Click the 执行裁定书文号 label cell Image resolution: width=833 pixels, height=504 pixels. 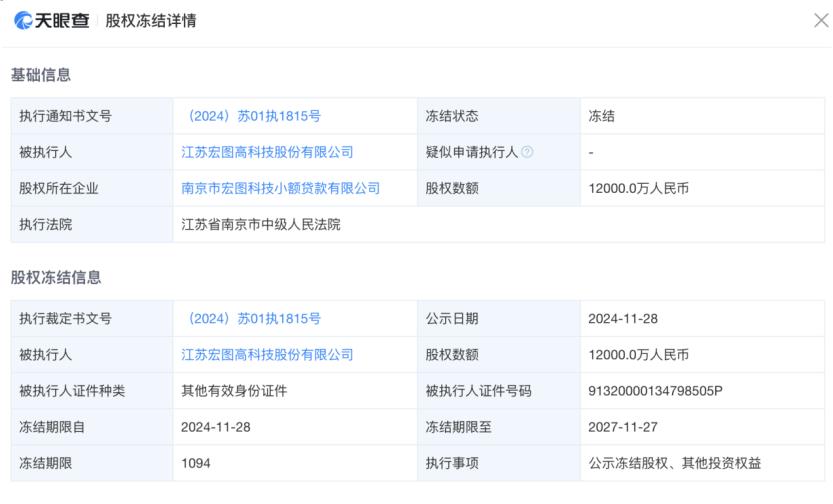click(92, 319)
